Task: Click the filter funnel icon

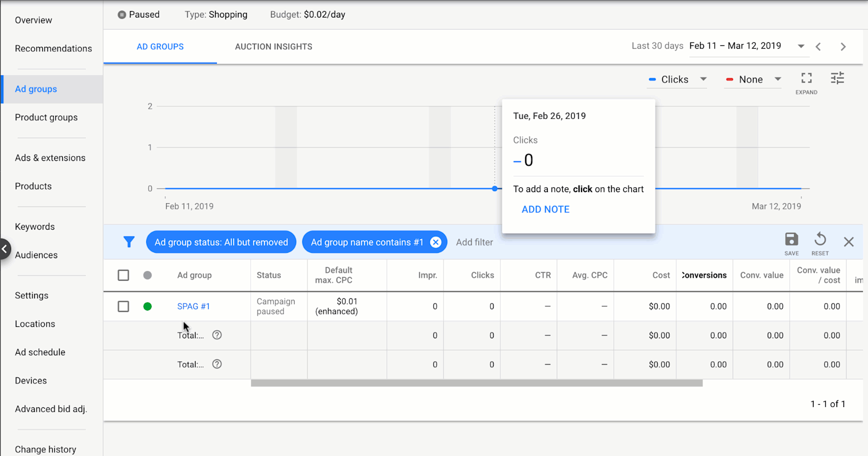Action: [x=129, y=242]
